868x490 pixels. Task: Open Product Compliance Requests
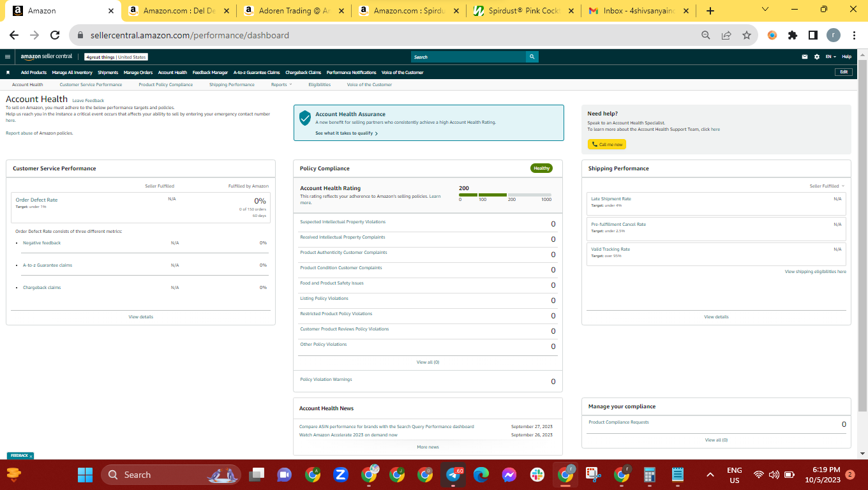click(x=618, y=422)
